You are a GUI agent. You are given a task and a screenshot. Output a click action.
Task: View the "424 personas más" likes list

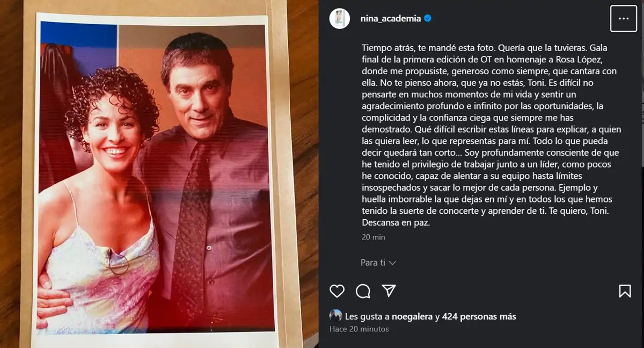(479, 316)
